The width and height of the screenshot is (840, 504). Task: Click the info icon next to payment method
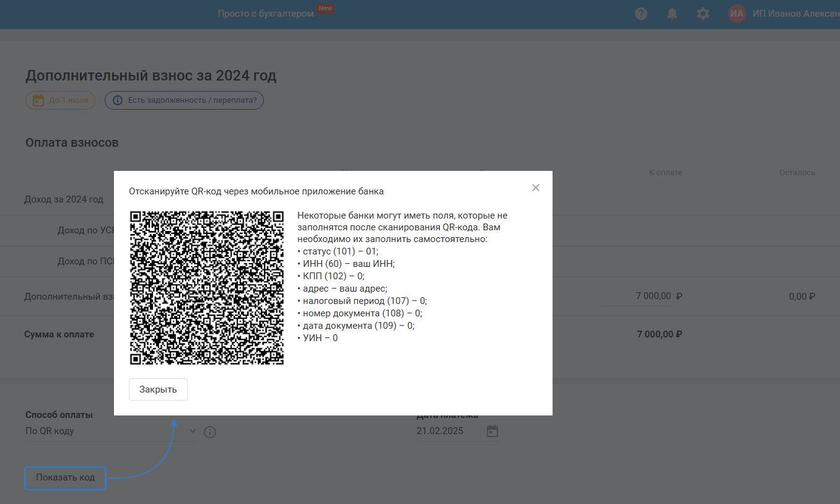click(210, 432)
